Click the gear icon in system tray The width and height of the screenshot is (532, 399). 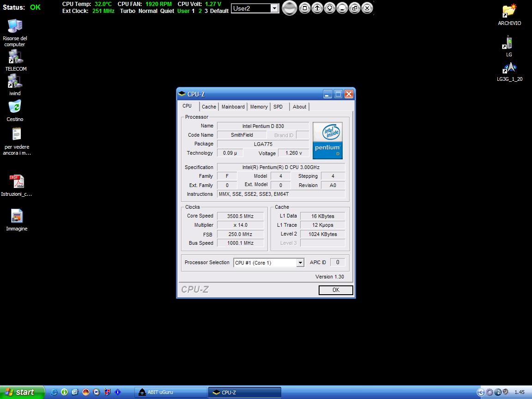point(489,392)
